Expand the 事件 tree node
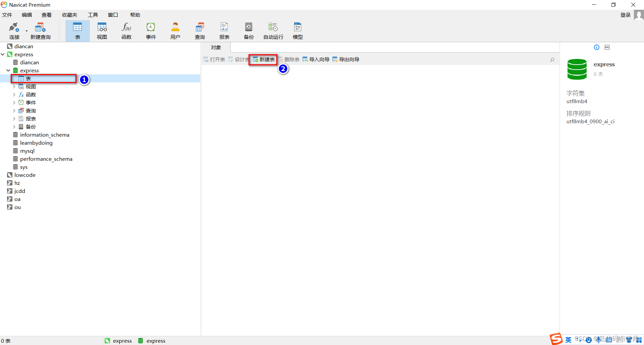 (14, 102)
